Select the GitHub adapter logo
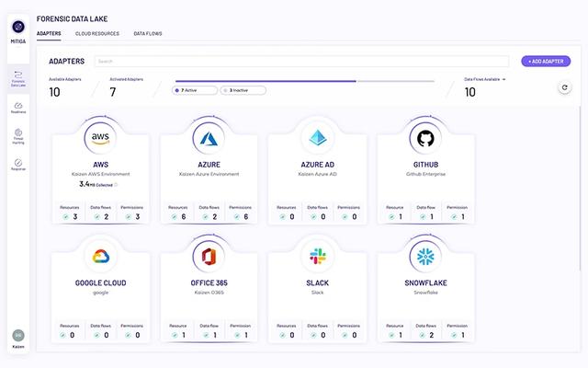The image size is (588, 368). point(424,138)
